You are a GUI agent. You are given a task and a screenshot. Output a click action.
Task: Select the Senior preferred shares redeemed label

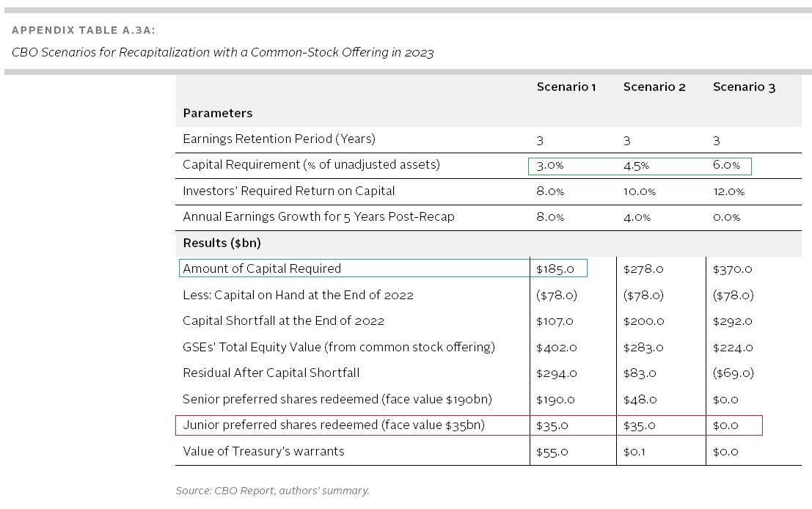[x=337, y=400]
